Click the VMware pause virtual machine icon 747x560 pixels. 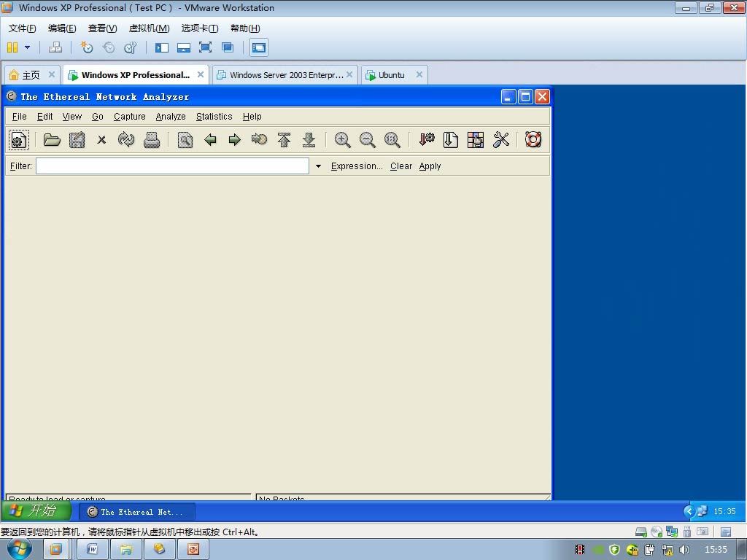[12, 47]
